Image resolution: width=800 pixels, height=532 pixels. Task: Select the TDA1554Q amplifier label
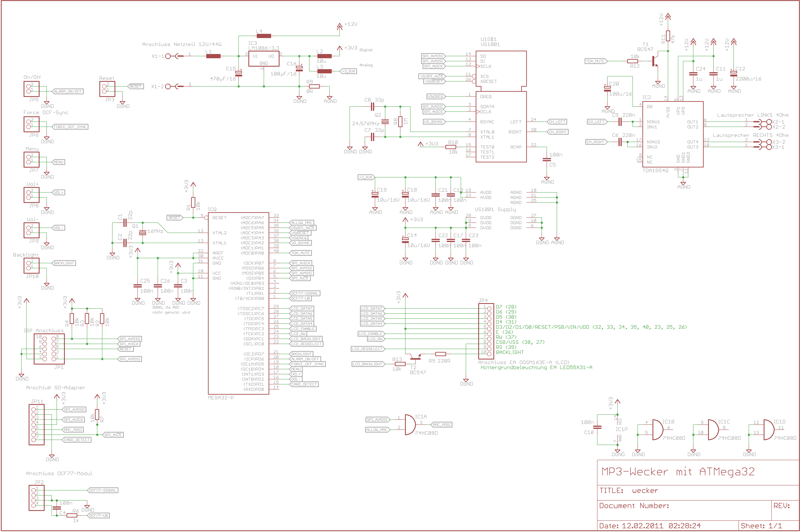[655, 171]
